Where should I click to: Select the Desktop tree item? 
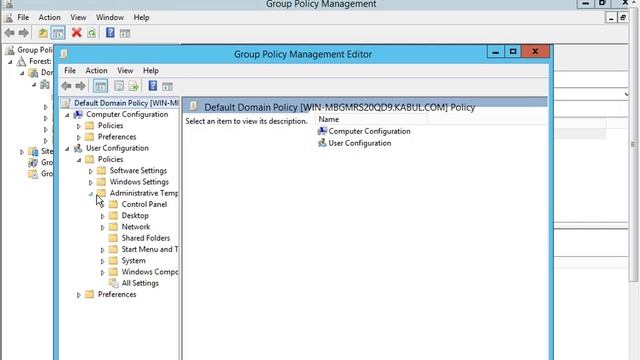tap(135, 216)
